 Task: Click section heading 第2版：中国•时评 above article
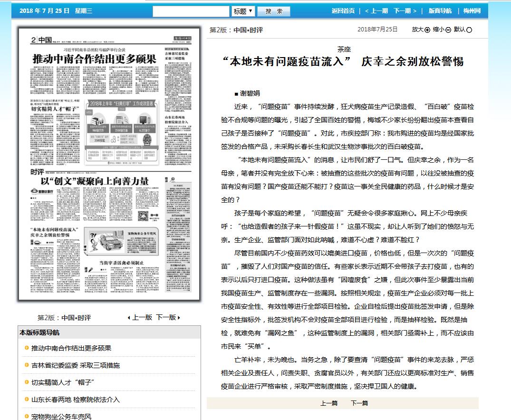point(236,30)
